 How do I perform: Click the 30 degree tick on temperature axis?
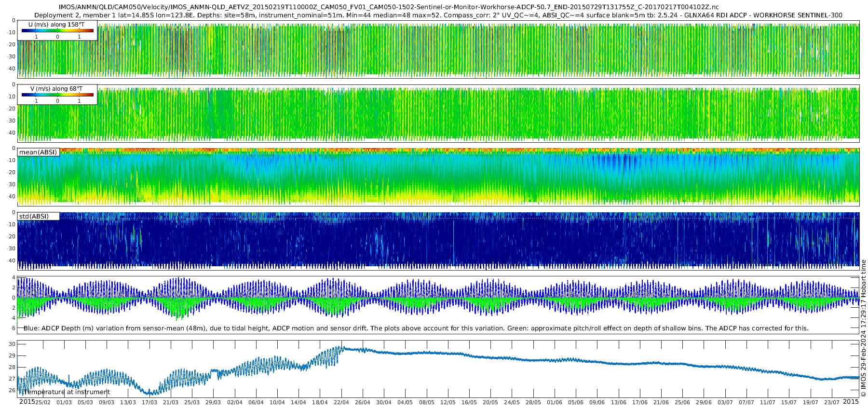click(13, 344)
